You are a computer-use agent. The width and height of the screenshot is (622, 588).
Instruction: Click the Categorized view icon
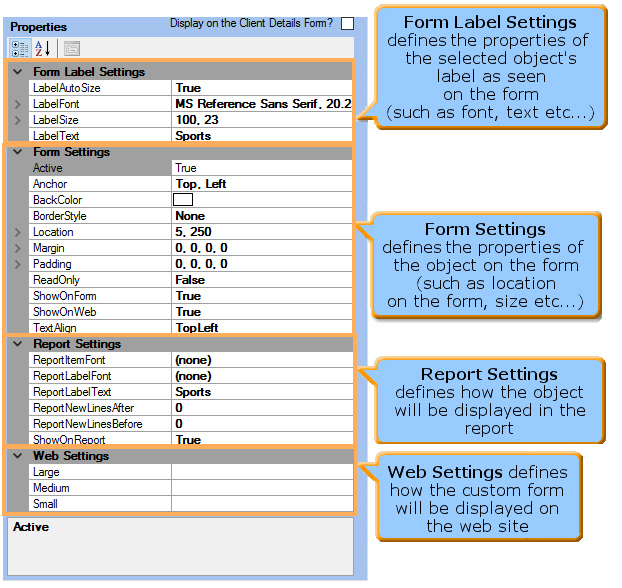(x=19, y=47)
